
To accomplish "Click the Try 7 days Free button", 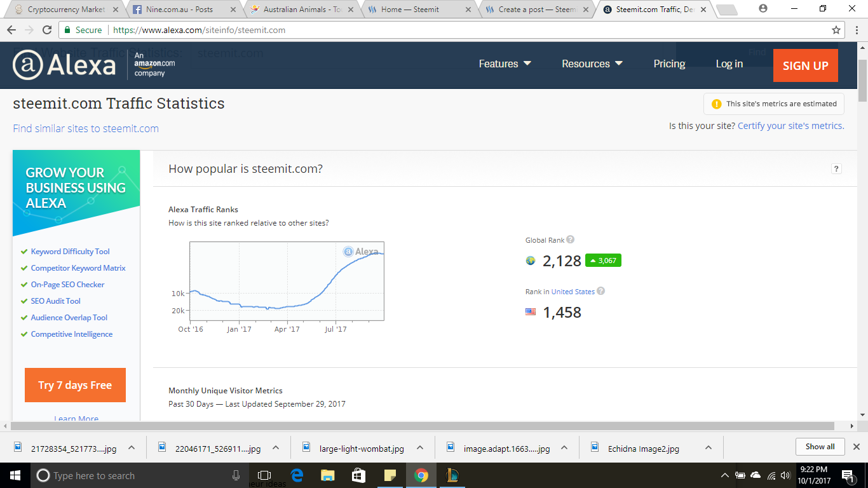I will coord(75,385).
